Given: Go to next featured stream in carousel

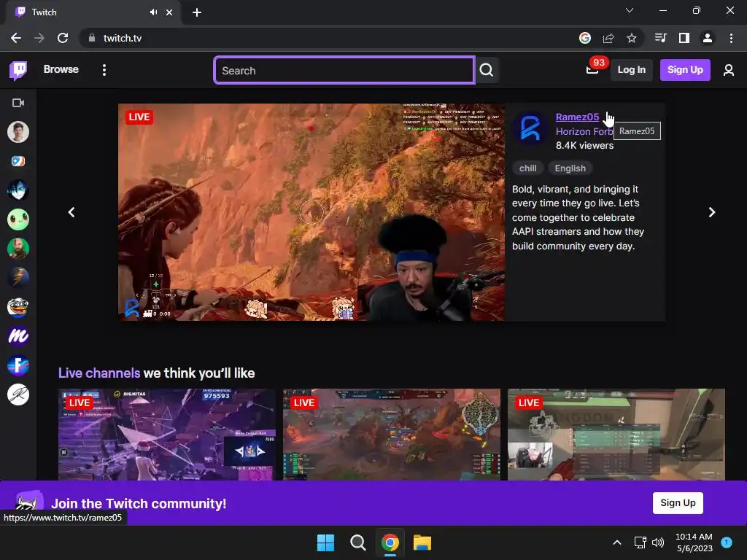Looking at the screenshot, I should tap(712, 212).
